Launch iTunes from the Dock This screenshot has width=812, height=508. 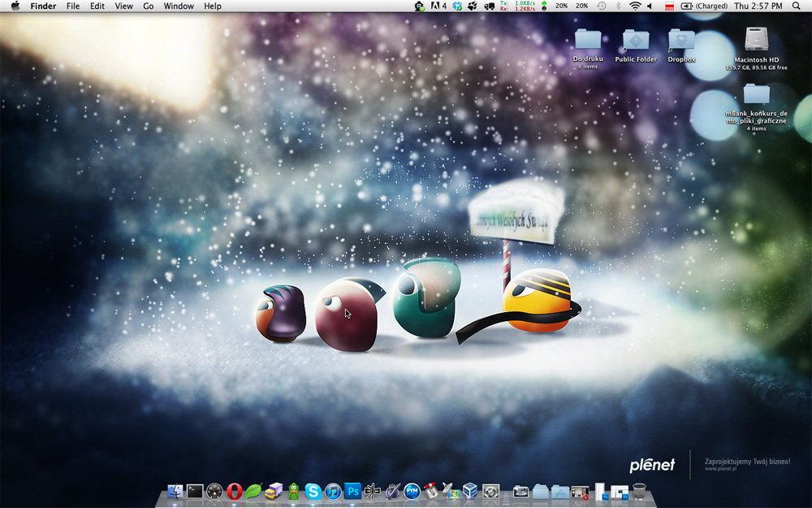click(332, 490)
